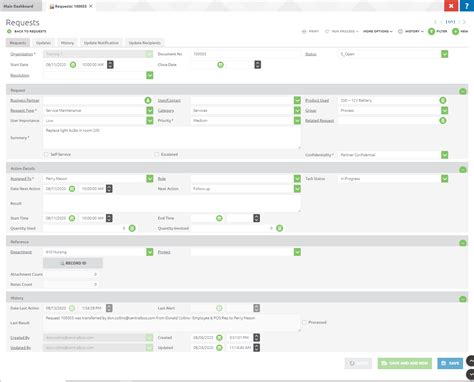
Task: Open the Department dropdown
Action: pos(150,252)
